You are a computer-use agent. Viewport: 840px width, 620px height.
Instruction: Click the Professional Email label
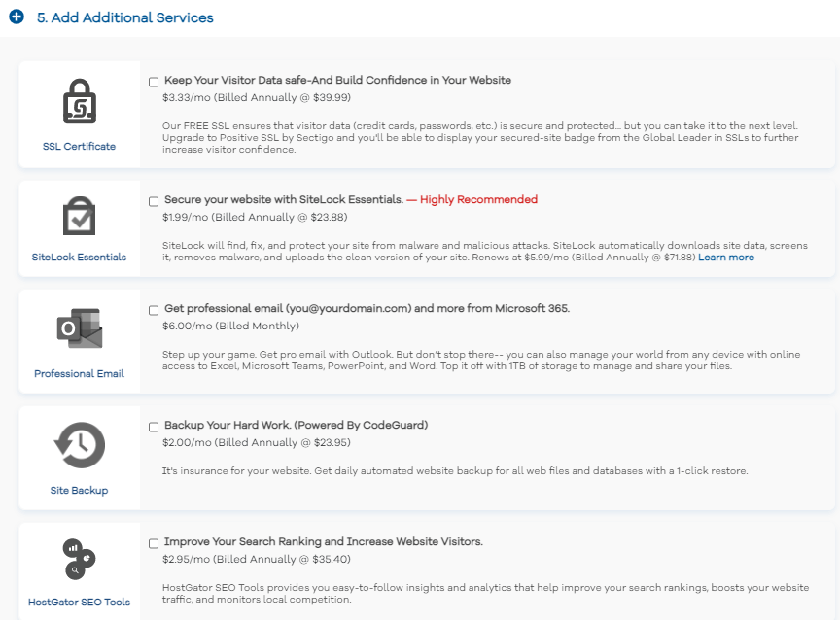point(80,374)
